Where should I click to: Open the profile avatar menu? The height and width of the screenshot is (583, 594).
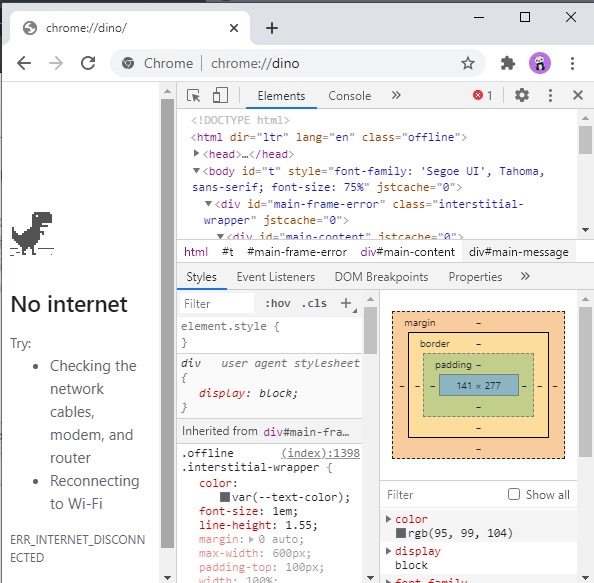[x=539, y=63]
